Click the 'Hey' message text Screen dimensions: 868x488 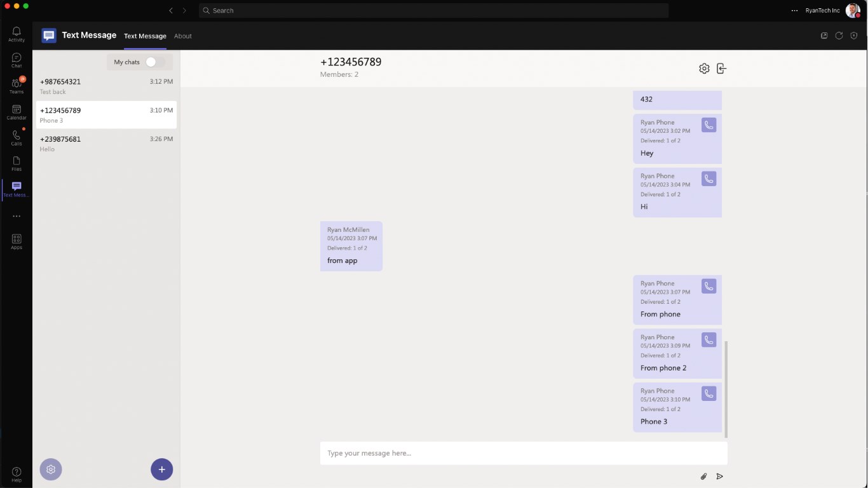pos(647,153)
